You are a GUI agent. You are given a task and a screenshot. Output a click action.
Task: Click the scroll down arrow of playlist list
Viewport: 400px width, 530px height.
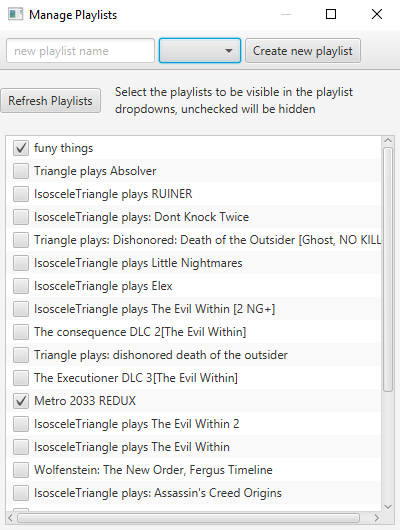(388, 506)
